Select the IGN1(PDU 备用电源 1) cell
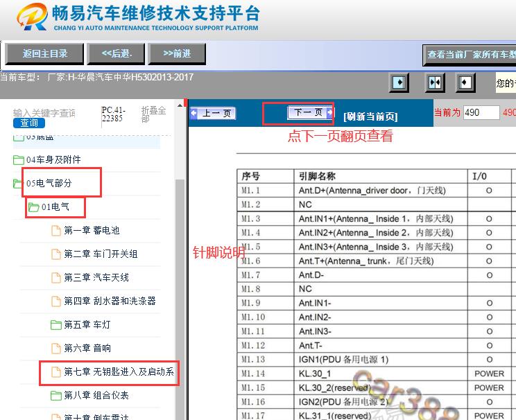The image size is (516, 420). click(x=381, y=360)
